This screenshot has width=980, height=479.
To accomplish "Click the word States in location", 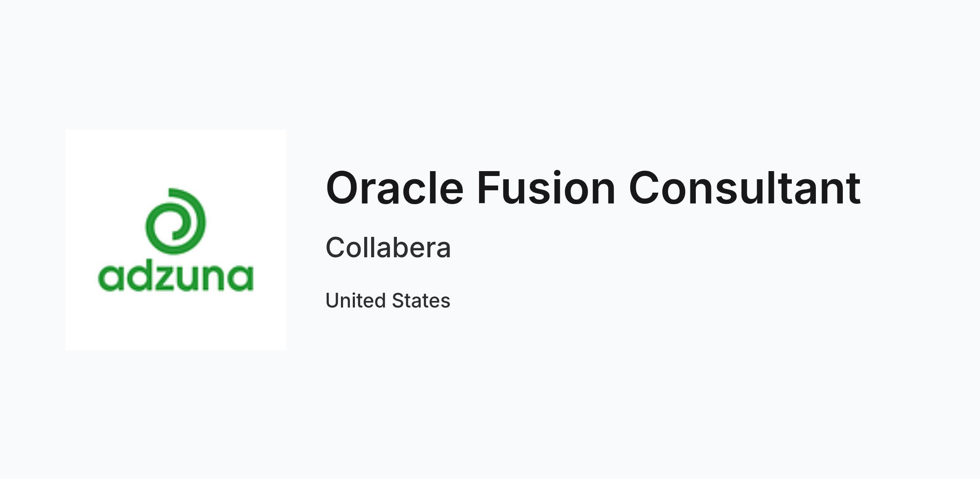I will coord(421,301).
